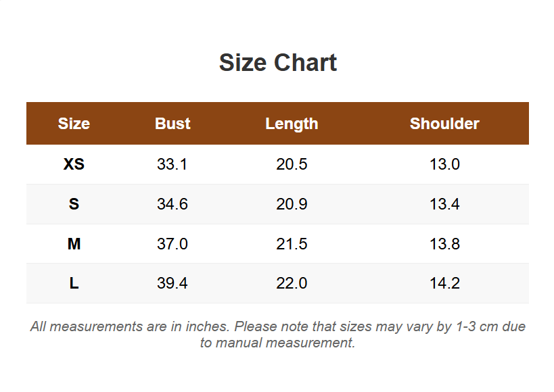Select the Length column header
The height and width of the screenshot is (392, 554).
pyautogui.click(x=292, y=124)
